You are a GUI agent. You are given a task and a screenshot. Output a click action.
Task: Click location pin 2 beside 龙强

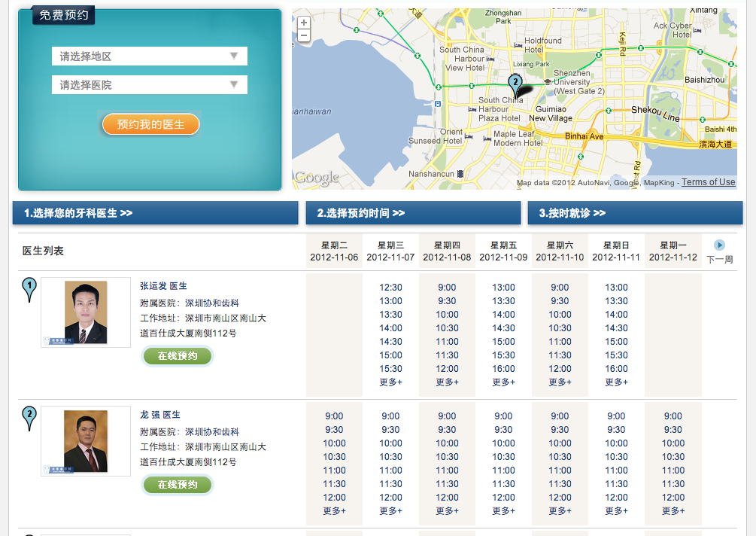[x=29, y=419]
